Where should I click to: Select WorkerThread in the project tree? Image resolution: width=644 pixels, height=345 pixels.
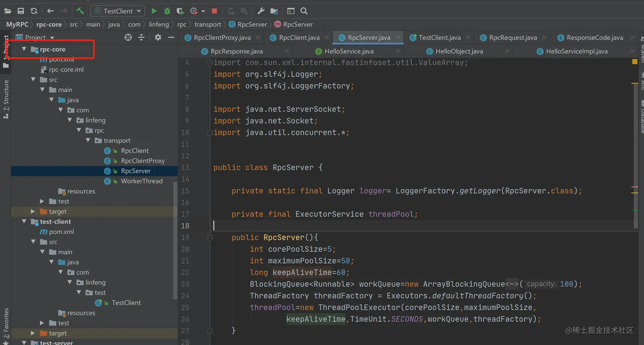pos(141,181)
